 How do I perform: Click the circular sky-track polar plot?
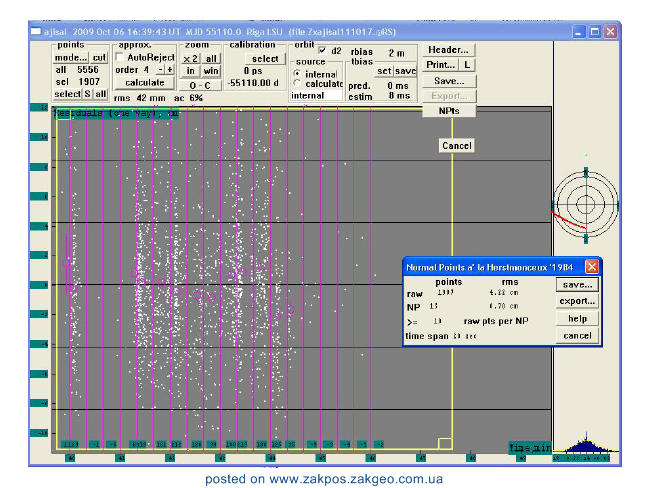tap(586, 204)
